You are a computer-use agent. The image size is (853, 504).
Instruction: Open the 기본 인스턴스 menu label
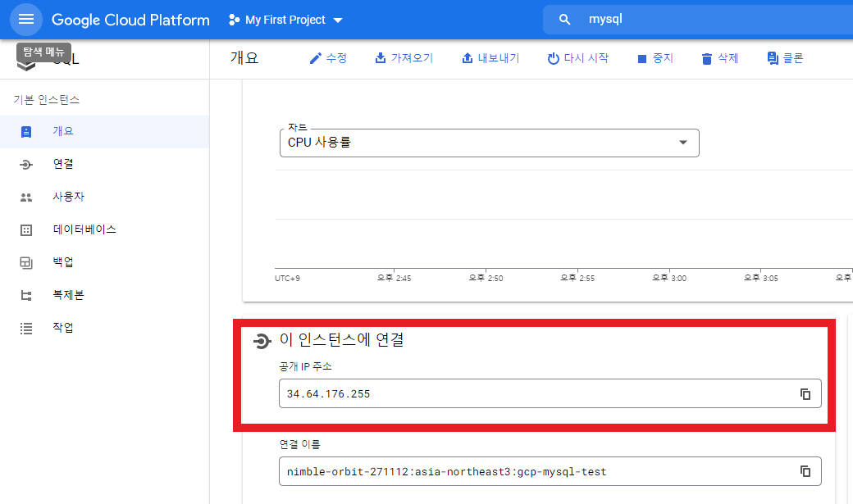(47, 99)
